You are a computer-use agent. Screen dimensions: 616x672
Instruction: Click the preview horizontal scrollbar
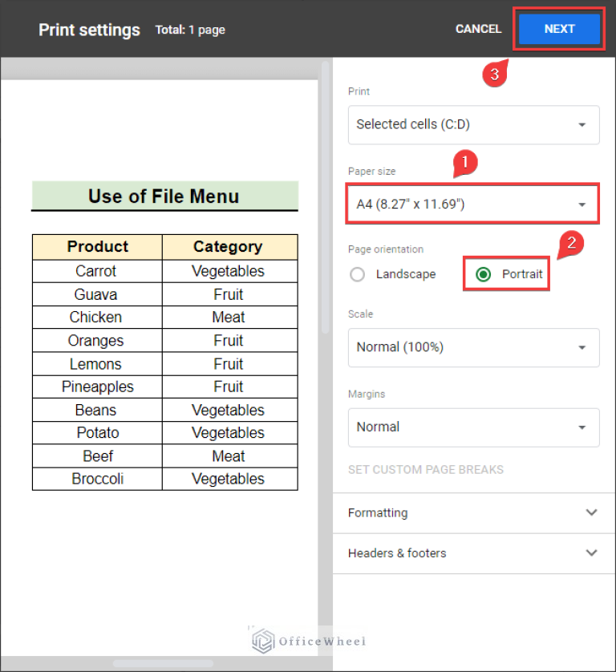[164, 663]
